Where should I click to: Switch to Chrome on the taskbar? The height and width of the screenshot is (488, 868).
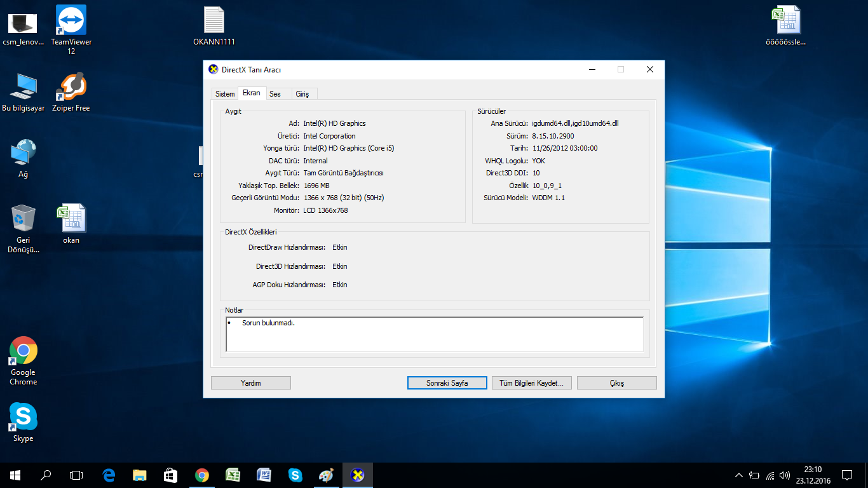coord(202,475)
